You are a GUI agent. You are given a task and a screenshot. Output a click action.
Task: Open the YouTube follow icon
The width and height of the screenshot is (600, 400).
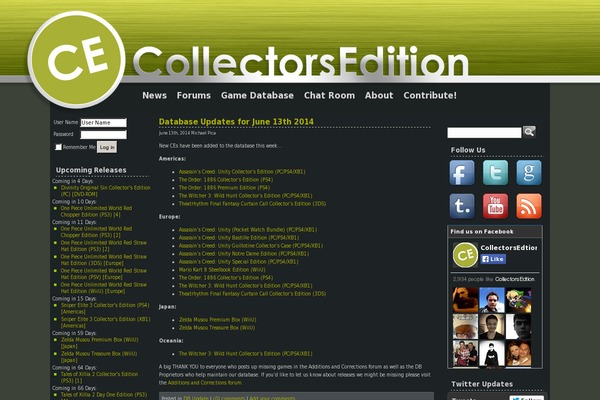point(495,206)
